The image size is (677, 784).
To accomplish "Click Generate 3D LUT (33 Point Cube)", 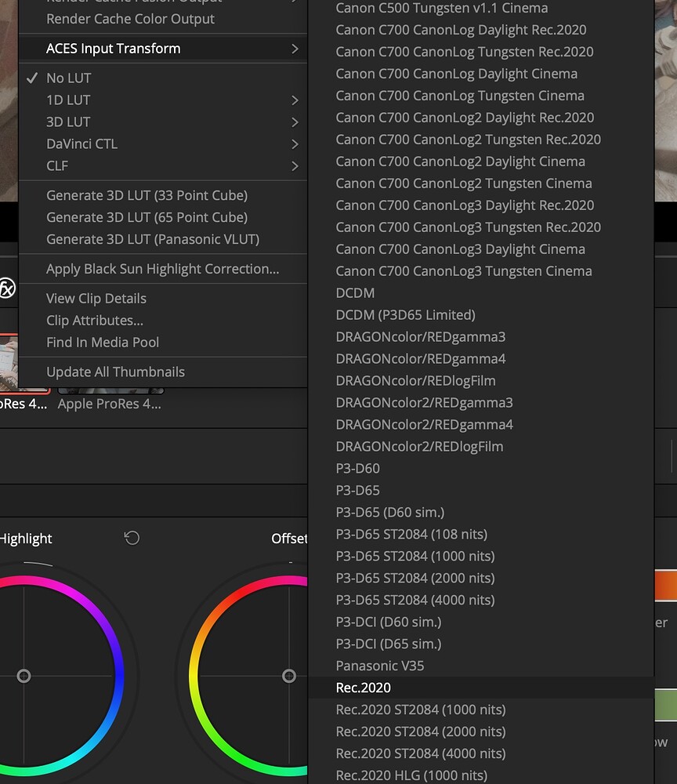I will pos(147,195).
